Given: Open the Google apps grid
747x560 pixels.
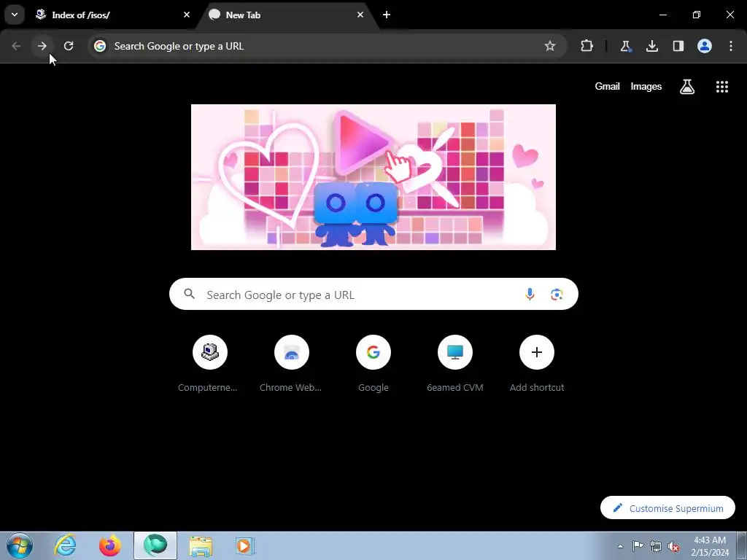Looking at the screenshot, I should [x=722, y=87].
